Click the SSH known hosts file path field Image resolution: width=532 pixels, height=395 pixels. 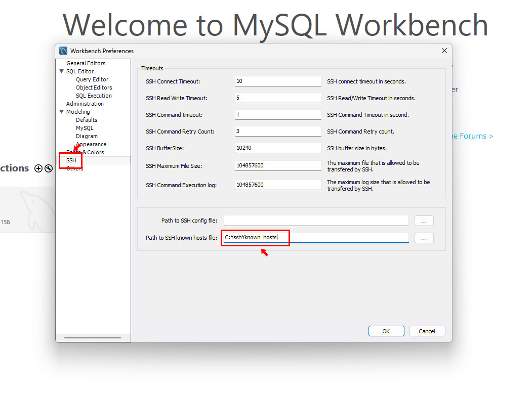pos(316,237)
